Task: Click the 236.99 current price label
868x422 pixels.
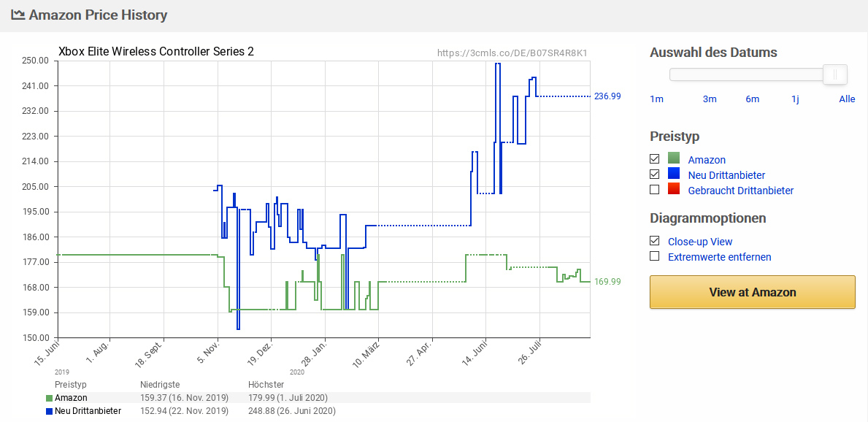Action: click(x=607, y=96)
